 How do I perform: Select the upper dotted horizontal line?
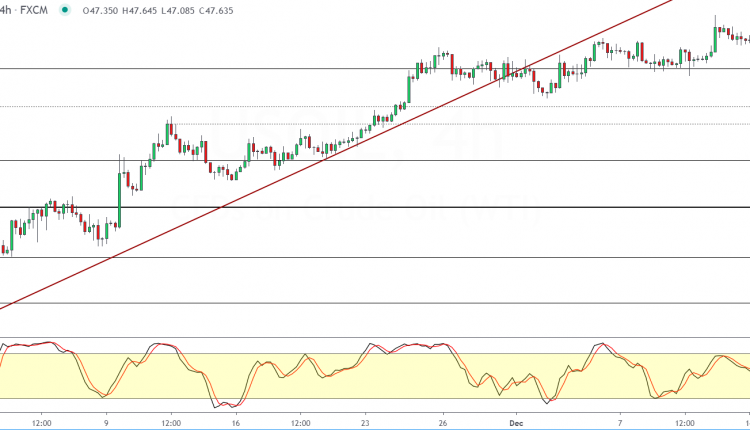[x=300, y=106]
